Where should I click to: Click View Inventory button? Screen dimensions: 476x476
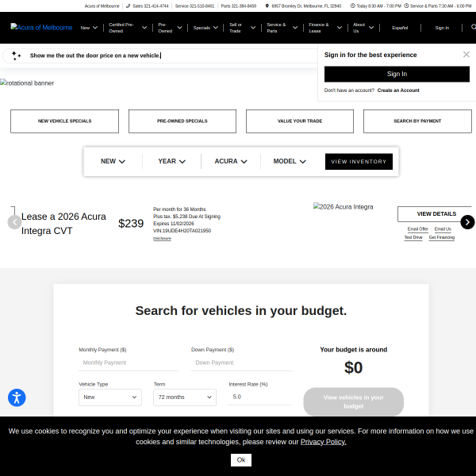359,162
